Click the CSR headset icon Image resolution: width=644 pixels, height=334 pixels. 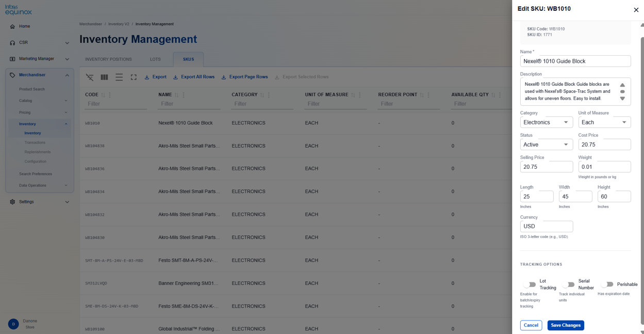point(12,43)
